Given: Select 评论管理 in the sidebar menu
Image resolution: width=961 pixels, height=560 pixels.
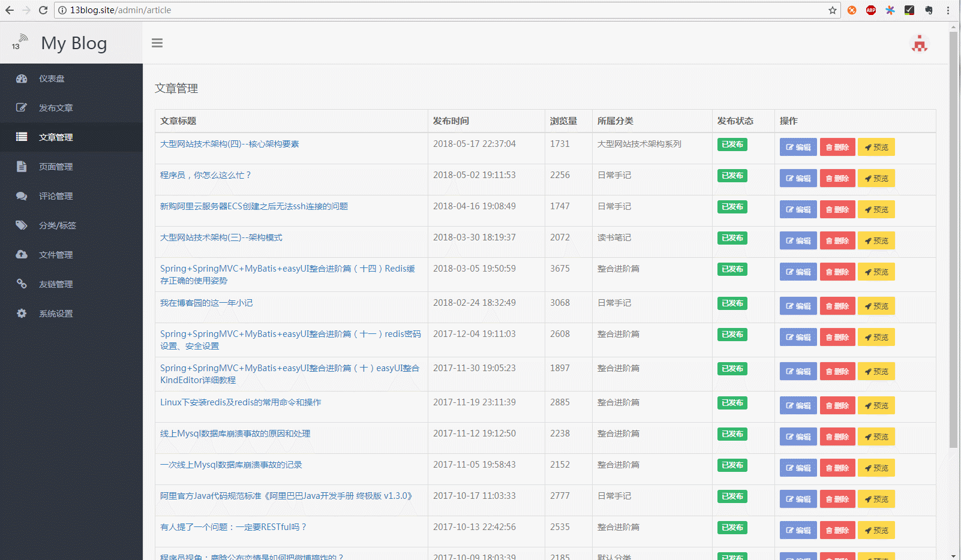Looking at the screenshot, I should [56, 196].
